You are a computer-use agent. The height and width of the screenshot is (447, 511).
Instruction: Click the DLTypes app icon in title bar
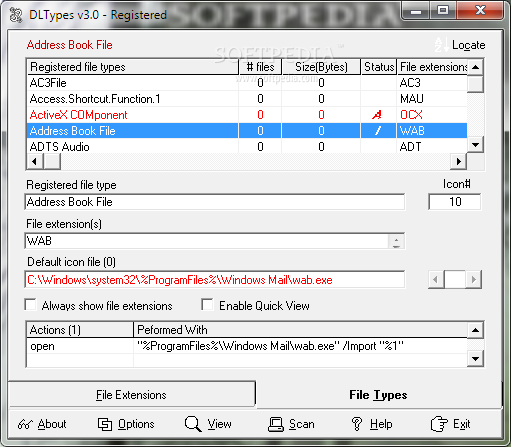[x=15, y=15]
